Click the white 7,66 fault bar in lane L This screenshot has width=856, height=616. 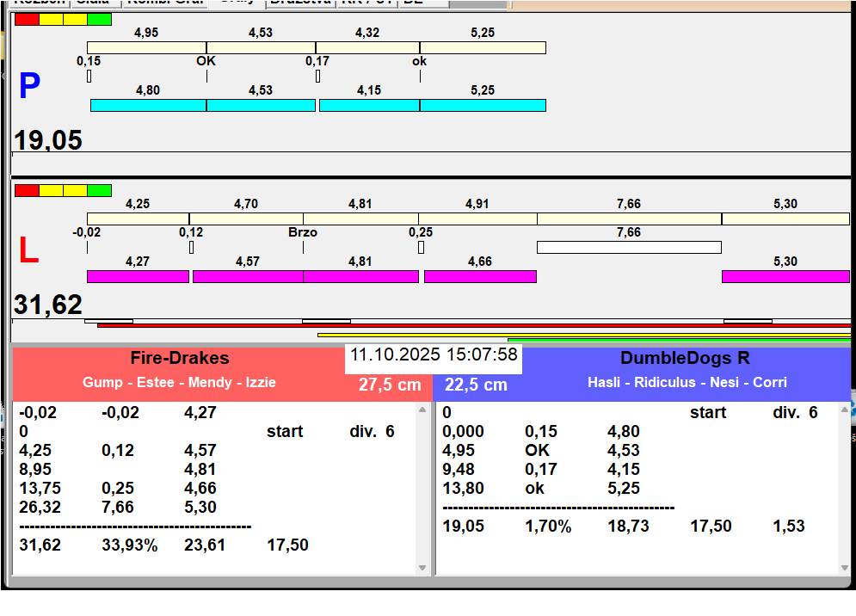(x=628, y=248)
